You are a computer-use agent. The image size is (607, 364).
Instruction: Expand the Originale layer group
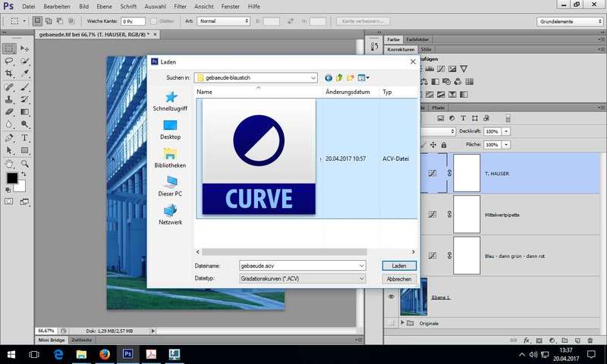tap(401, 323)
